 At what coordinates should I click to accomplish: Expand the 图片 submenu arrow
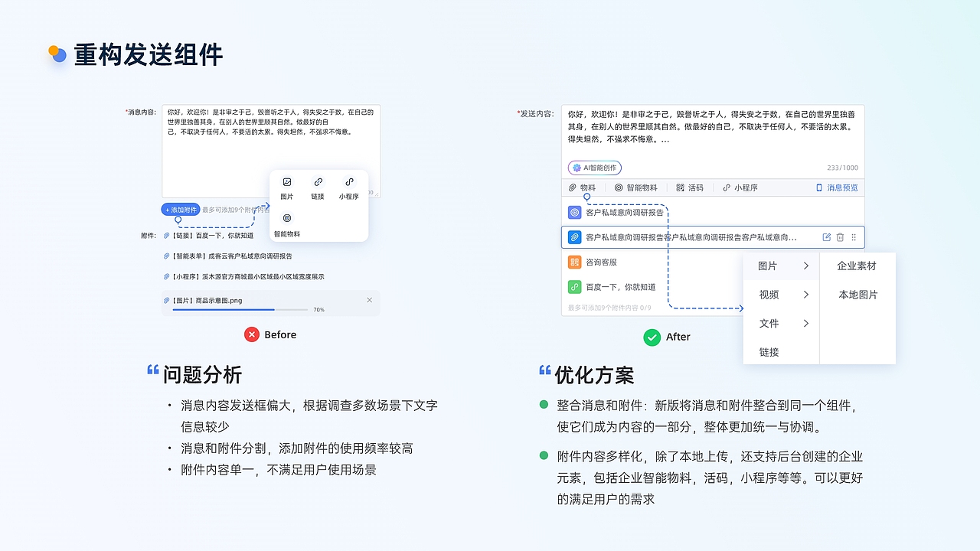click(x=806, y=266)
